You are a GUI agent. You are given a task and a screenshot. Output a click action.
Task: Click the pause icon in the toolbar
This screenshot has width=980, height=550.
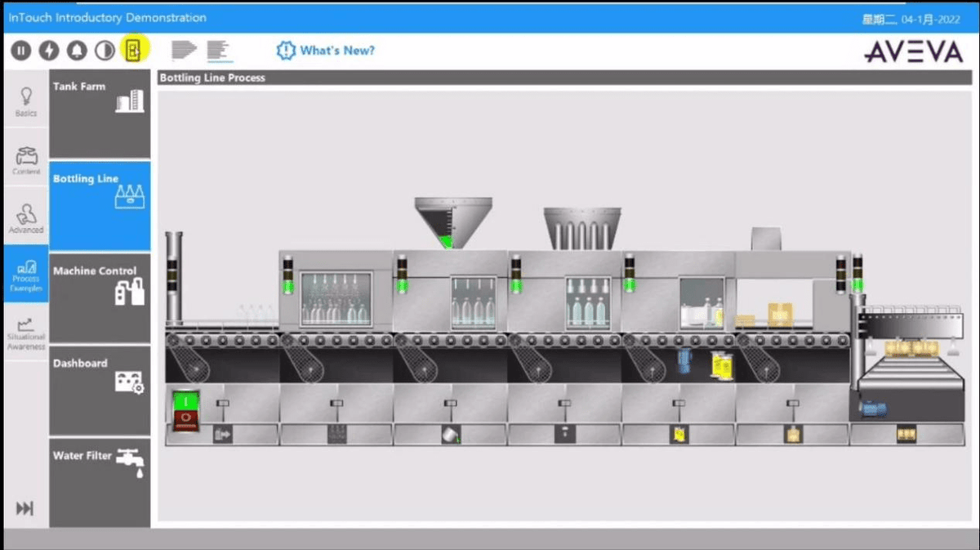tap(22, 49)
